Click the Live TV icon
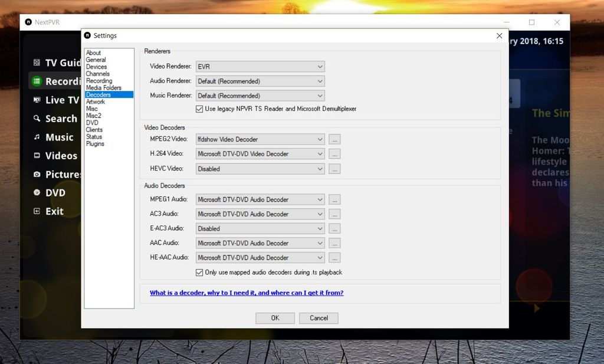The height and width of the screenshot is (364, 604). [37, 100]
